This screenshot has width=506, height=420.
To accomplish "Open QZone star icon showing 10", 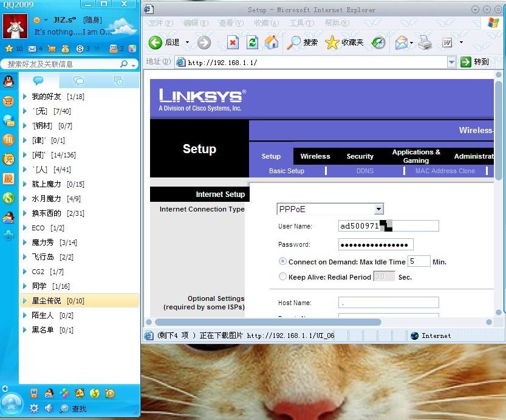I will 9,49.
